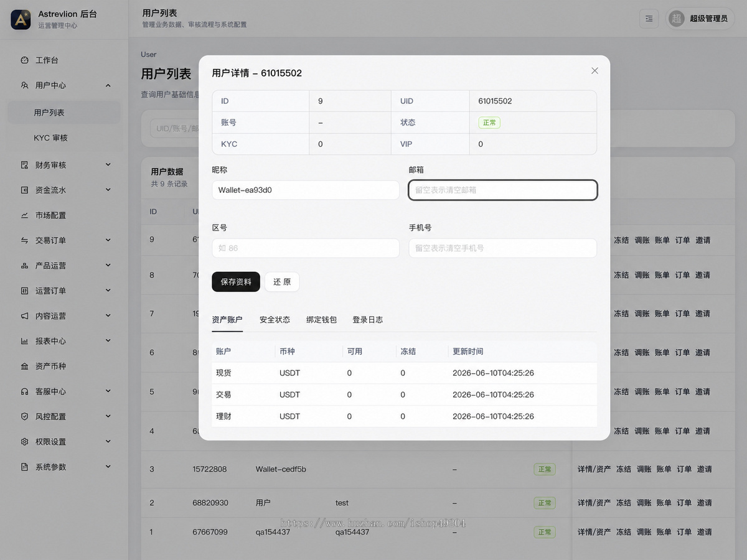Click 账单 in the ID 5 row
This screenshot has width=747, height=560.
662,392
